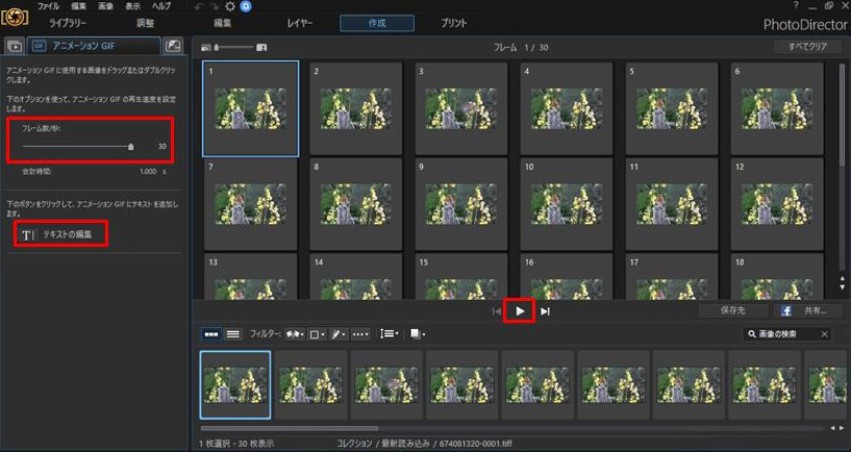Open the stack photos dropdown
The height and width of the screenshot is (452, 851).
(x=417, y=334)
